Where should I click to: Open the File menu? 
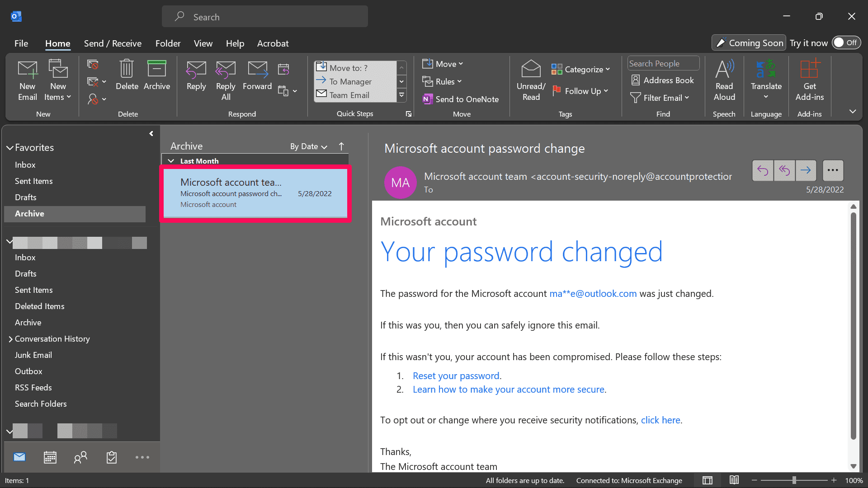pos(21,43)
